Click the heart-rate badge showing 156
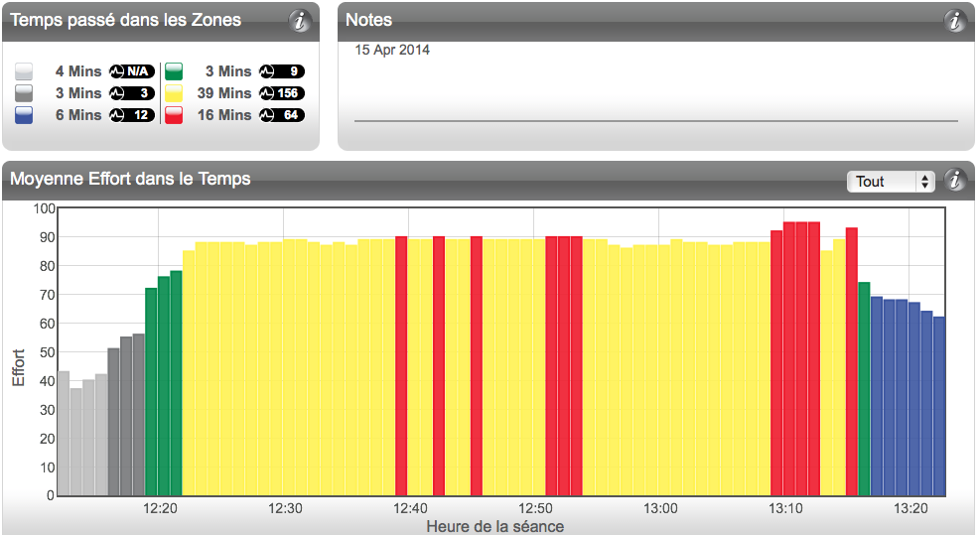 pyautogui.click(x=282, y=93)
